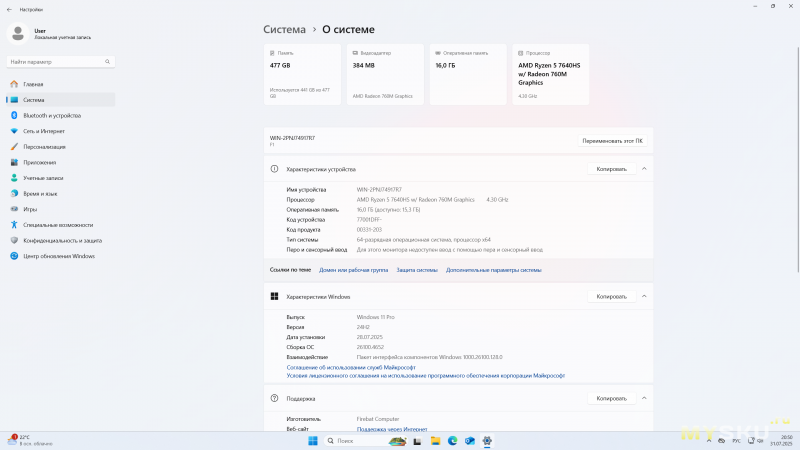Open Bluetooth и устройства via its icon

14,115
